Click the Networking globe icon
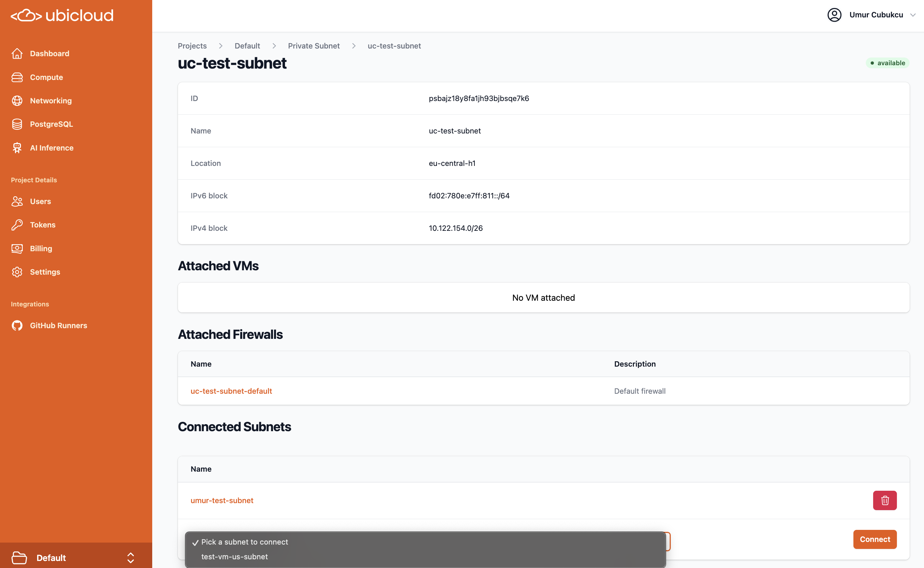 (x=17, y=101)
